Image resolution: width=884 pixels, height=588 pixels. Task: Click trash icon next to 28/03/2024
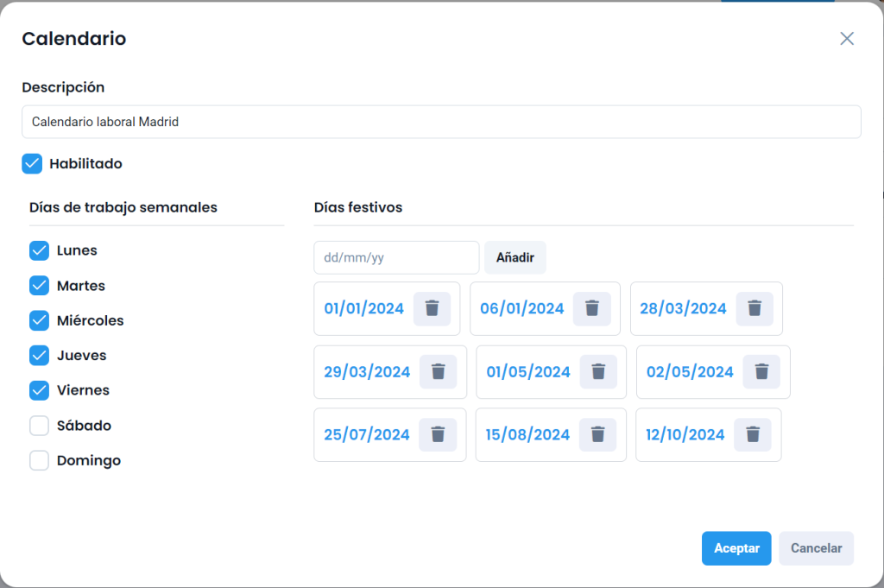(x=755, y=309)
